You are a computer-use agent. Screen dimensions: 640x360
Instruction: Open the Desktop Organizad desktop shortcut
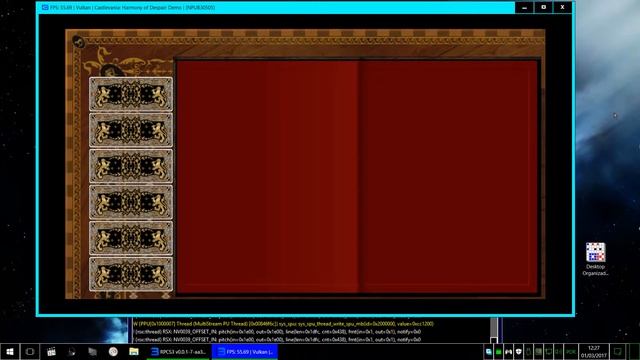click(596, 259)
